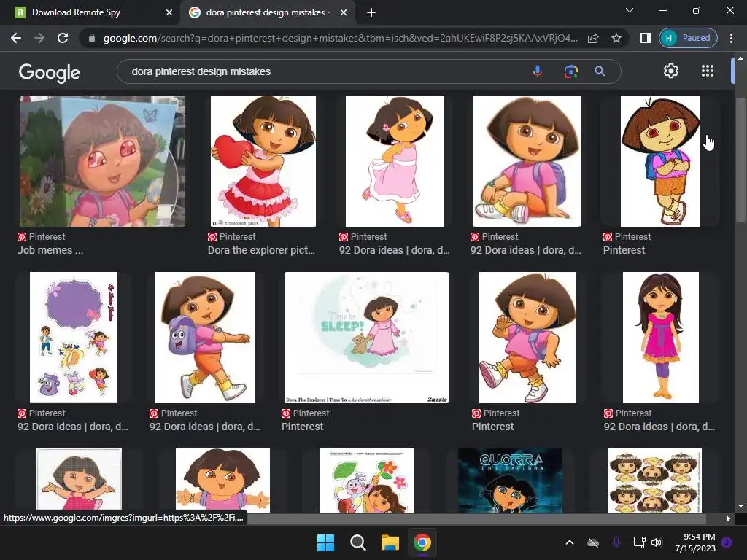Open embroidered Dora with crossed arms image
Viewport: 747px width, 560px height.
tap(660, 161)
